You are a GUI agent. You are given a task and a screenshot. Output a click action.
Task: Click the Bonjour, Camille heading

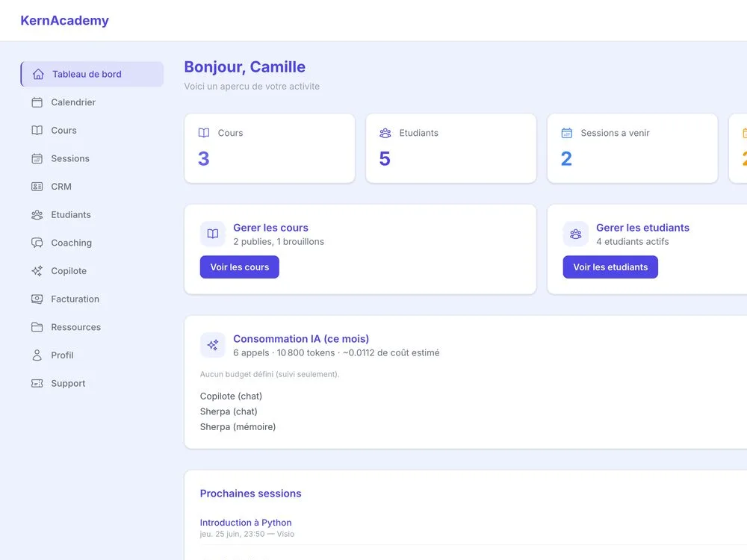(x=245, y=66)
